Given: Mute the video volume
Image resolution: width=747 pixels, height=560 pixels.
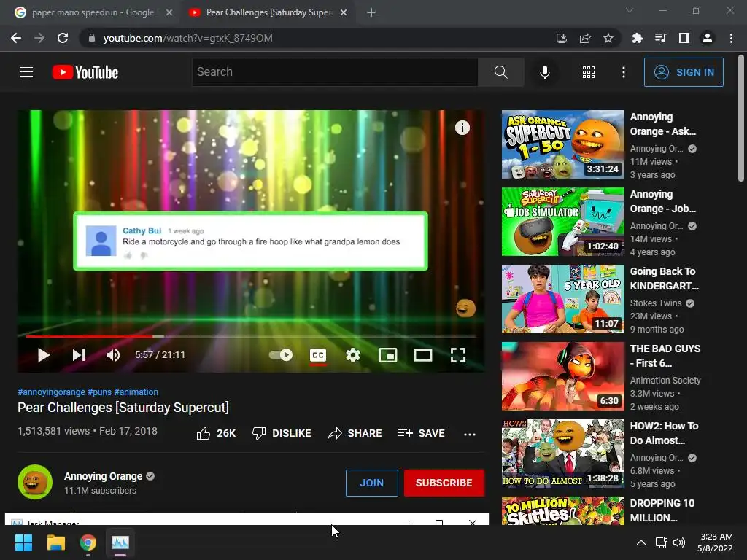Looking at the screenshot, I should pos(113,355).
